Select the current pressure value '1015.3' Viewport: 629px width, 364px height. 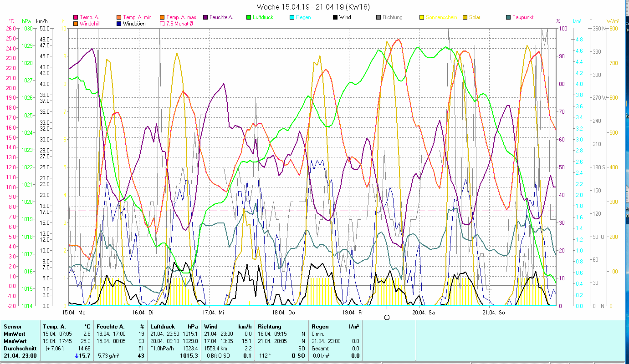(189, 356)
